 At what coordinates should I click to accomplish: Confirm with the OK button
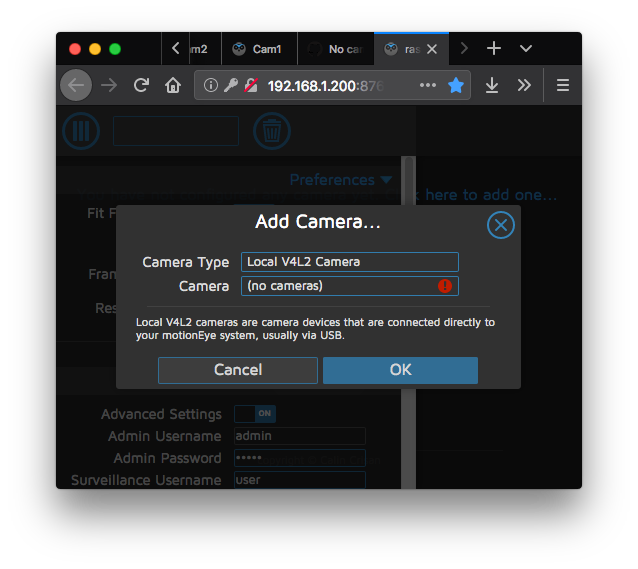[x=400, y=370]
